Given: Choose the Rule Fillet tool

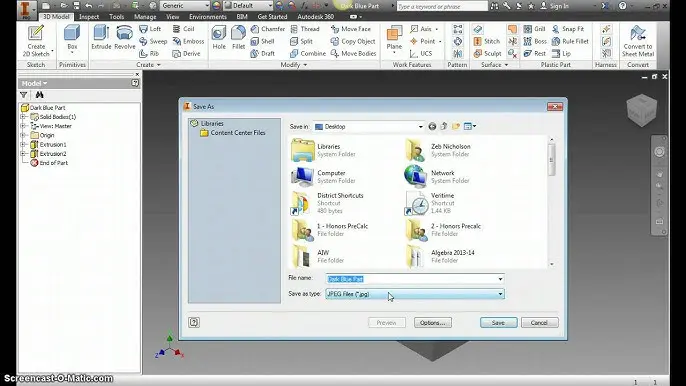Looking at the screenshot, I should click(570, 41).
